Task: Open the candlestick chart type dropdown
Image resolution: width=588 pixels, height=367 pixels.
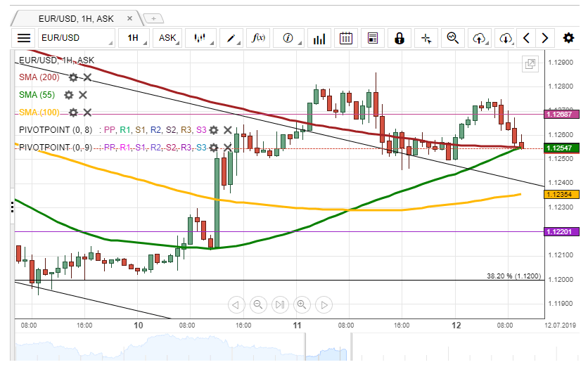Action: pos(201,38)
